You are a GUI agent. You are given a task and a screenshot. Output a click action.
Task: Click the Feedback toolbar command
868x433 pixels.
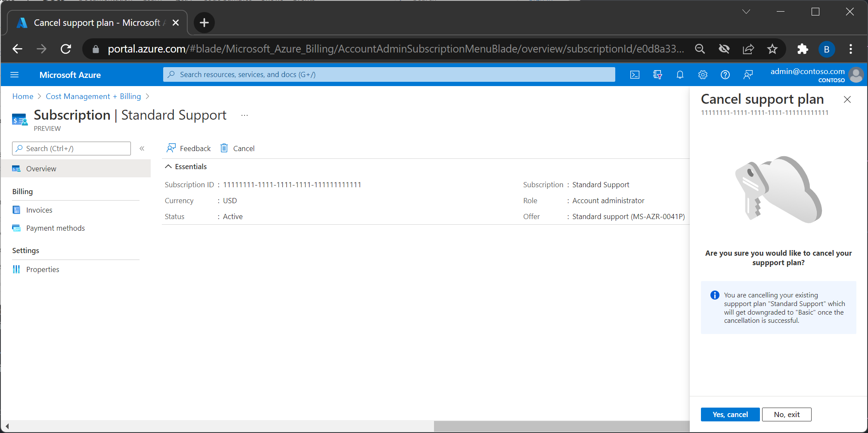(x=189, y=148)
